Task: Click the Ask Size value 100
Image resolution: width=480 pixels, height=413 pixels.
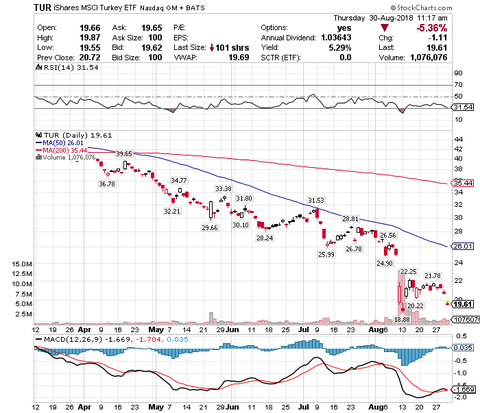Action: tap(155, 38)
